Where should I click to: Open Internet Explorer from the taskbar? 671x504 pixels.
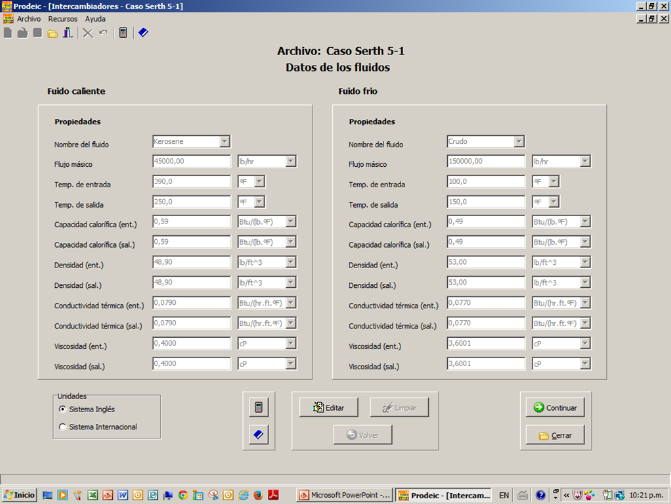point(243,495)
